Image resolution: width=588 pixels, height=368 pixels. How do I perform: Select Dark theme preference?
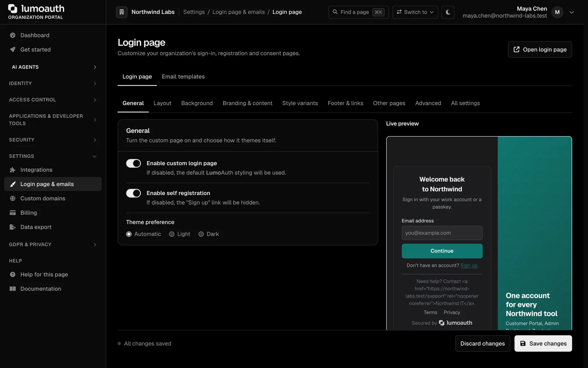point(201,234)
